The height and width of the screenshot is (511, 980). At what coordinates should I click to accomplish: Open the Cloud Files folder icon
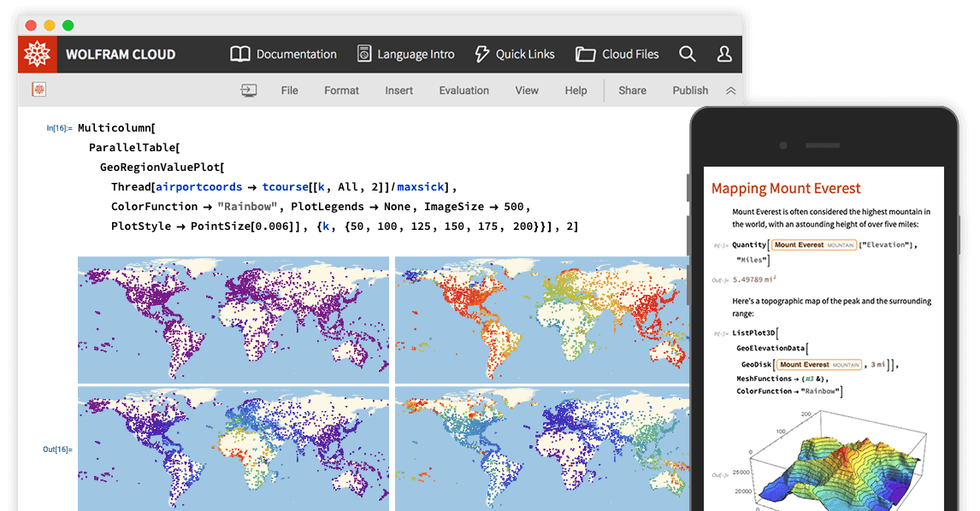(585, 54)
